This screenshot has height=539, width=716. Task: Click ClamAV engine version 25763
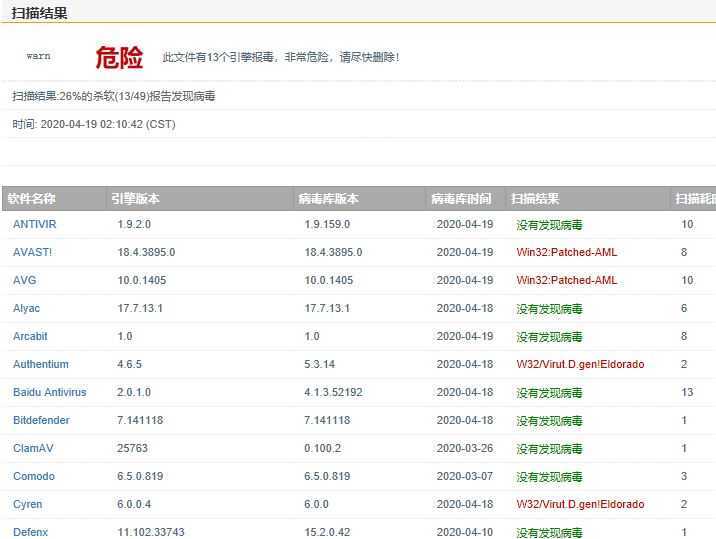pyautogui.click(x=132, y=448)
